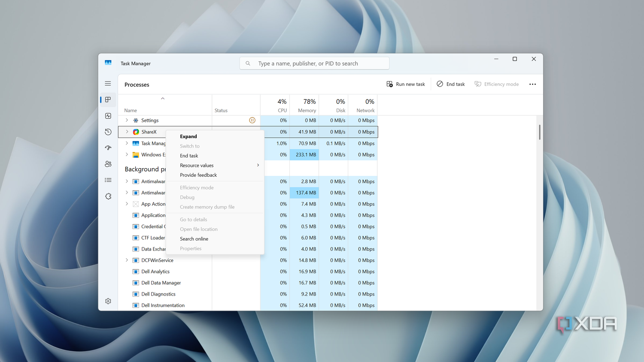Image resolution: width=644 pixels, height=362 pixels.
Task: Click the Dell Instrumentation process icon
Action: [x=136, y=305]
